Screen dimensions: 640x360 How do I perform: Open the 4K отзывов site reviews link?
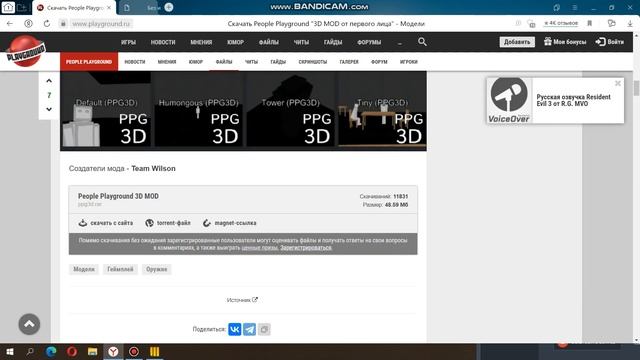[561, 23]
